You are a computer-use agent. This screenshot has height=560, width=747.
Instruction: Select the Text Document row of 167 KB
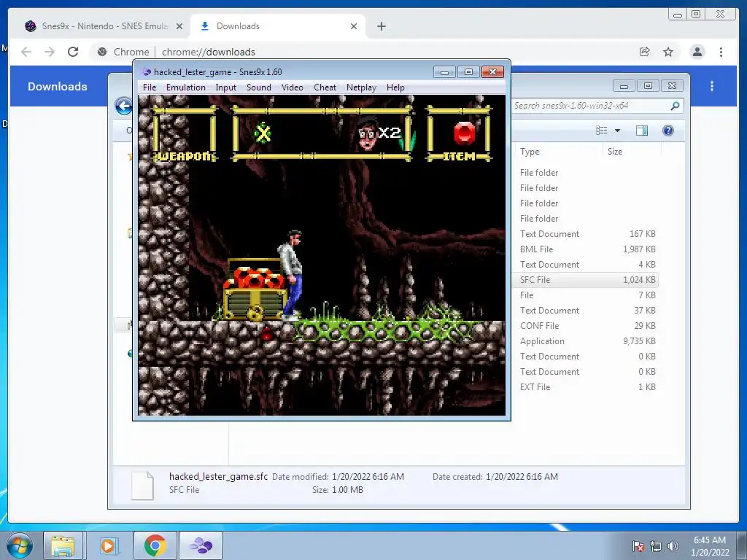[586, 234]
